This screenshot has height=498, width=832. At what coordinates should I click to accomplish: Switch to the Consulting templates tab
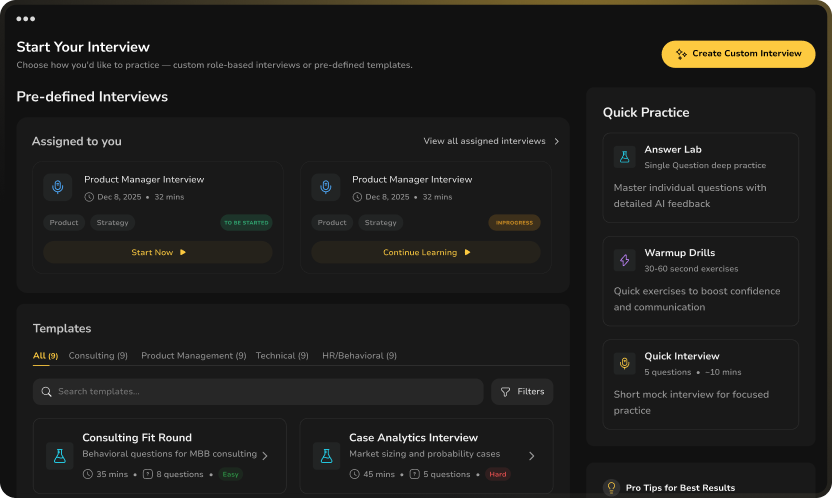click(x=97, y=355)
